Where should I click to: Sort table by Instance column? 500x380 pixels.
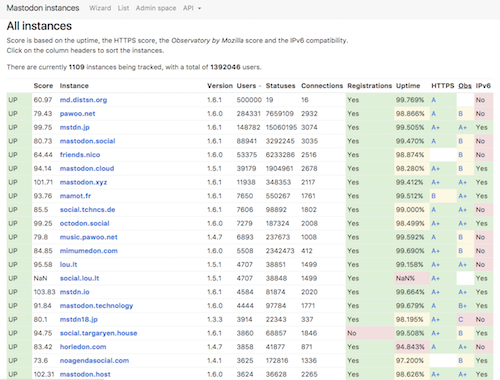pyautogui.click(x=74, y=86)
